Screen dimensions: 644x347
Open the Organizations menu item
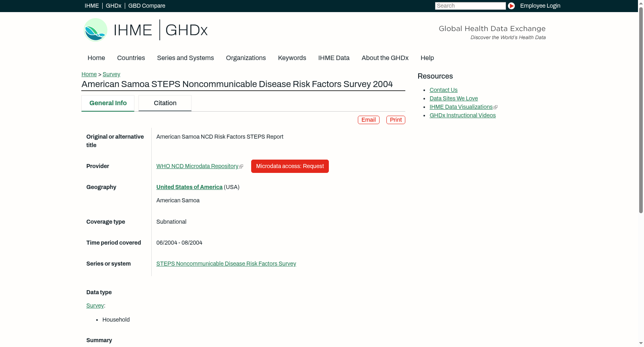pos(246,58)
